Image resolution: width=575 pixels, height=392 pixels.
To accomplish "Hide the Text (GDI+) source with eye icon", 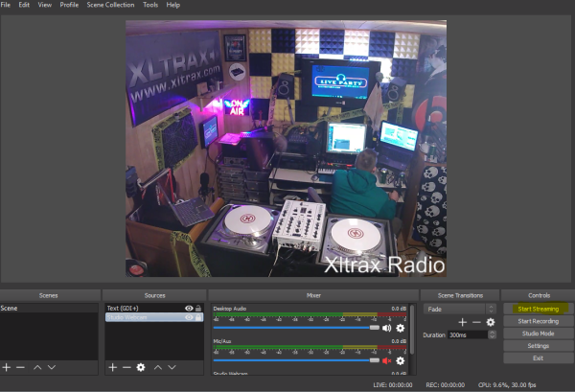I will 189,308.
